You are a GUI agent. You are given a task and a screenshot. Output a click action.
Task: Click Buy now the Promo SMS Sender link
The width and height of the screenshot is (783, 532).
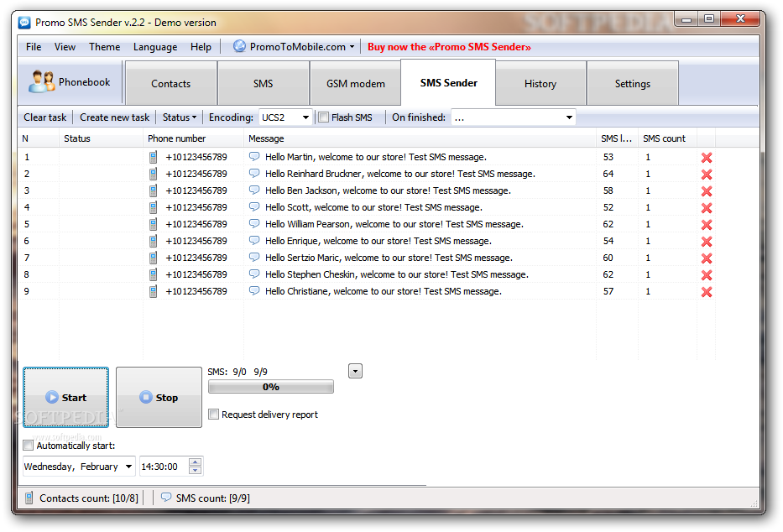(x=449, y=47)
